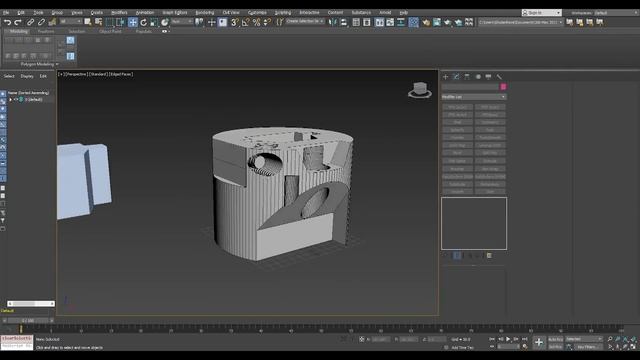Viewport: 640px width, 360px height.
Task: Open the Customize menu
Action: click(x=257, y=13)
